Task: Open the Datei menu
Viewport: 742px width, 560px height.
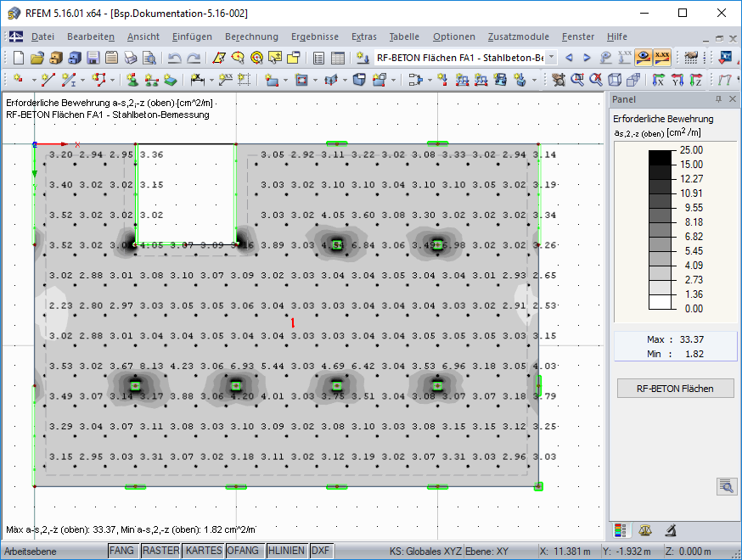Action: [42, 36]
